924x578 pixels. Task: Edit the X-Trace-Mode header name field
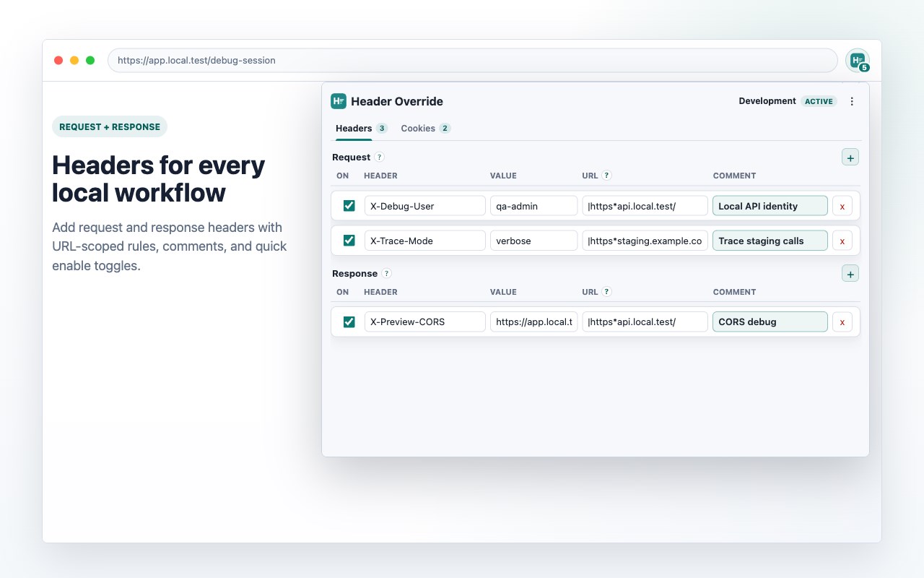click(x=425, y=241)
